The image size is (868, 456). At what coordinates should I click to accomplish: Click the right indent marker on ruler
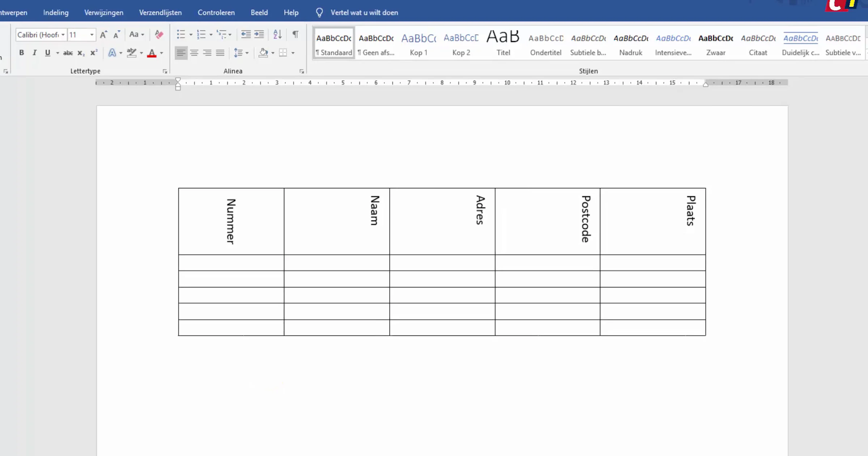coord(706,84)
